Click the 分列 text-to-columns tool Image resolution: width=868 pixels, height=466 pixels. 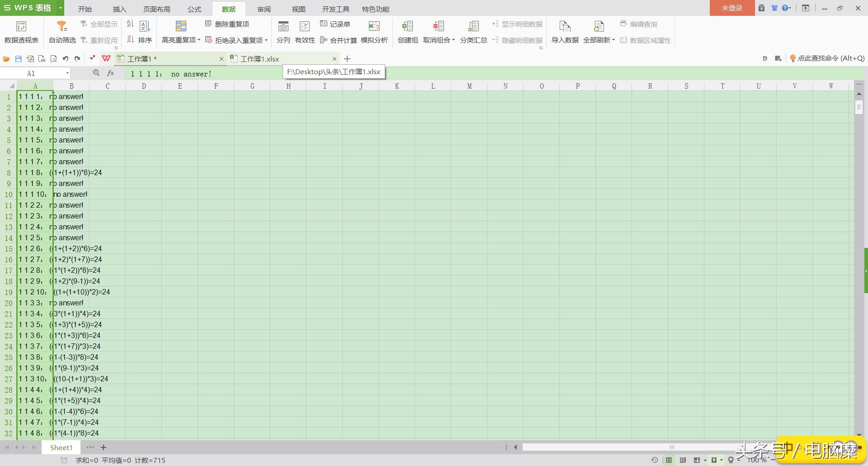click(x=283, y=32)
